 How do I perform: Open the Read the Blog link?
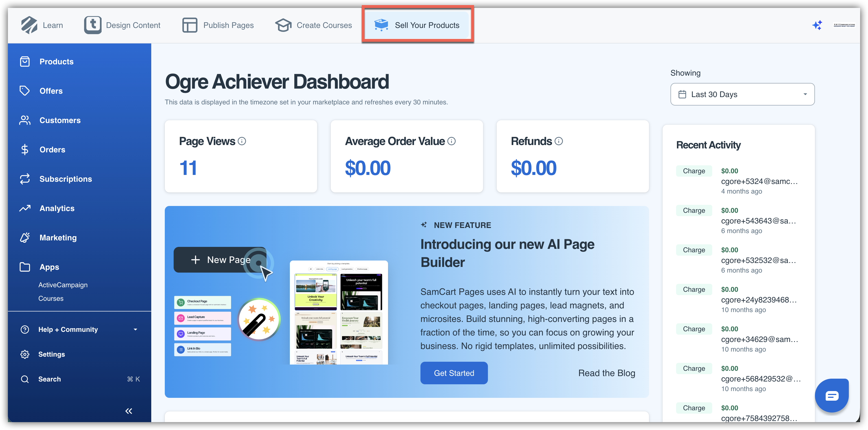[x=606, y=373]
